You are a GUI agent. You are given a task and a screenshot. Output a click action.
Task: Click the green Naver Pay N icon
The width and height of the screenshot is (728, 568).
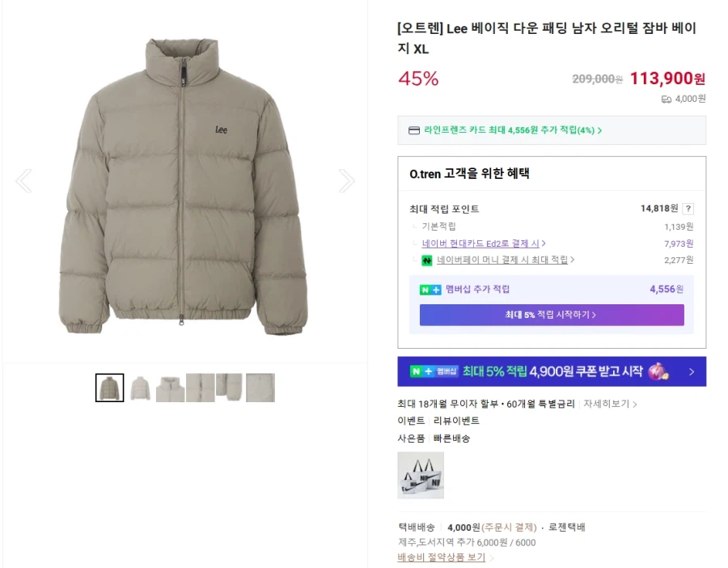[x=428, y=261]
